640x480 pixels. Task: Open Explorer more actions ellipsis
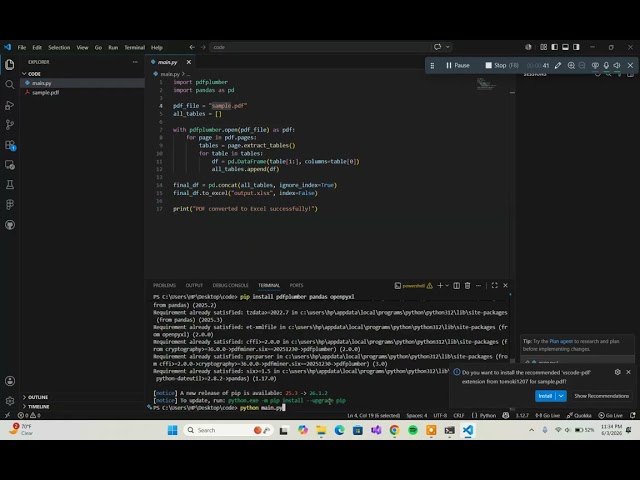pyautogui.click(x=135, y=62)
